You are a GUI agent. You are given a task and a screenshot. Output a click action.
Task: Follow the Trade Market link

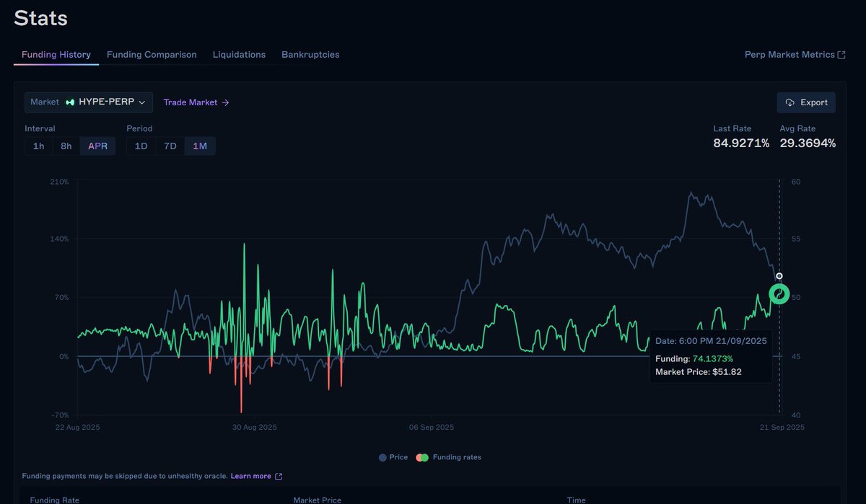coord(190,102)
